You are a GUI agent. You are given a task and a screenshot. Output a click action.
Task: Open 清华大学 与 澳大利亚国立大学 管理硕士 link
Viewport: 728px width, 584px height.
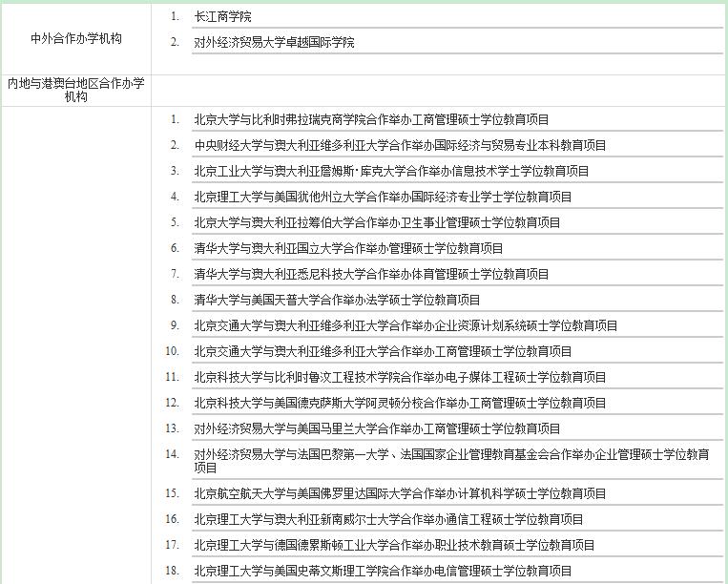click(x=348, y=249)
